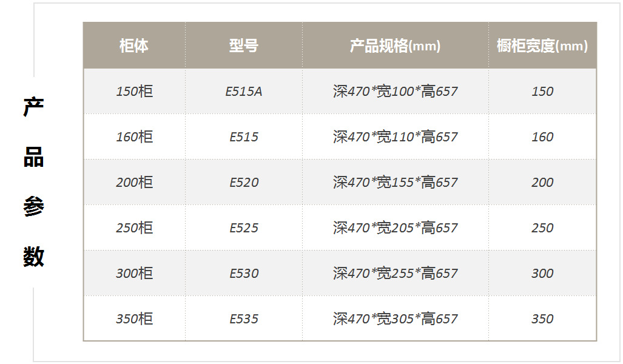Select model cell E525
This screenshot has width=623, height=364.
(x=244, y=228)
